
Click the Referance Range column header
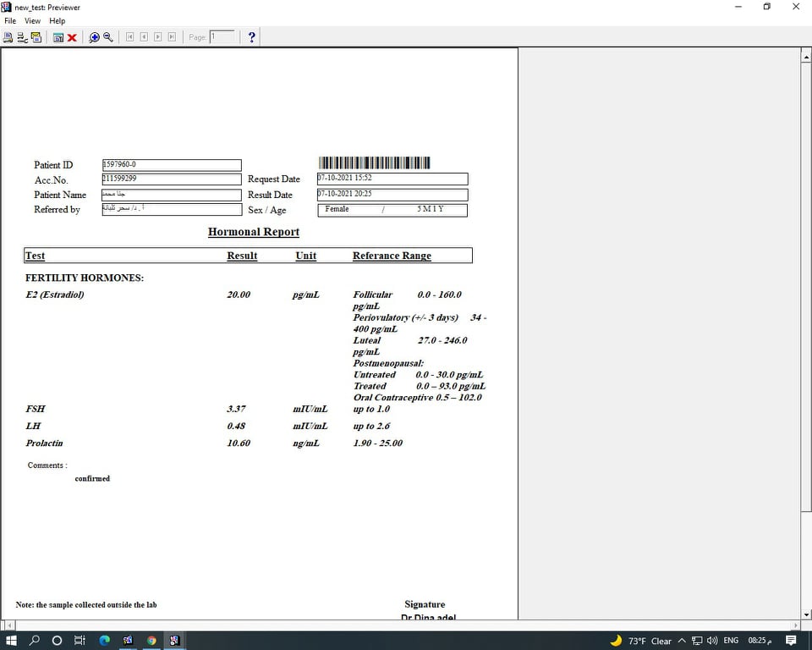coord(392,256)
